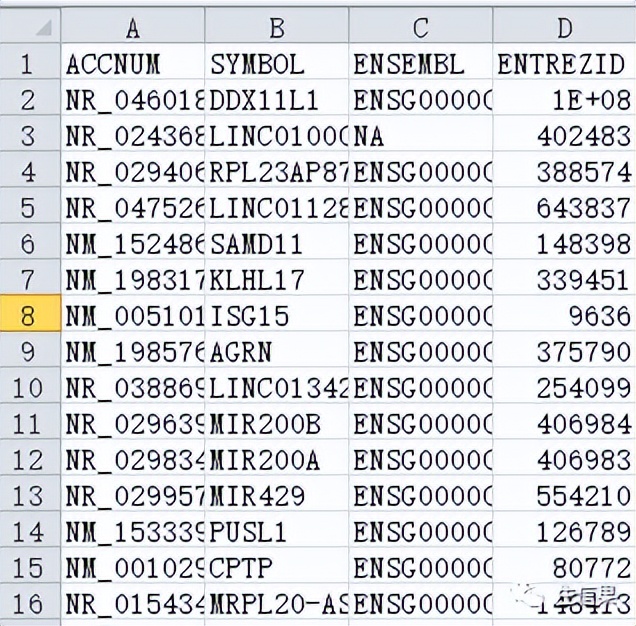636x626 pixels.
Task: Select cell containing MIR200B
Action: [x=277, y=422]
